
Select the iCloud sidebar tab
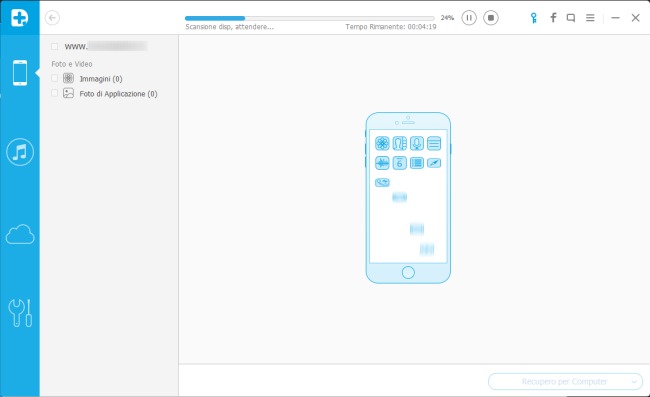coord(20,235)
